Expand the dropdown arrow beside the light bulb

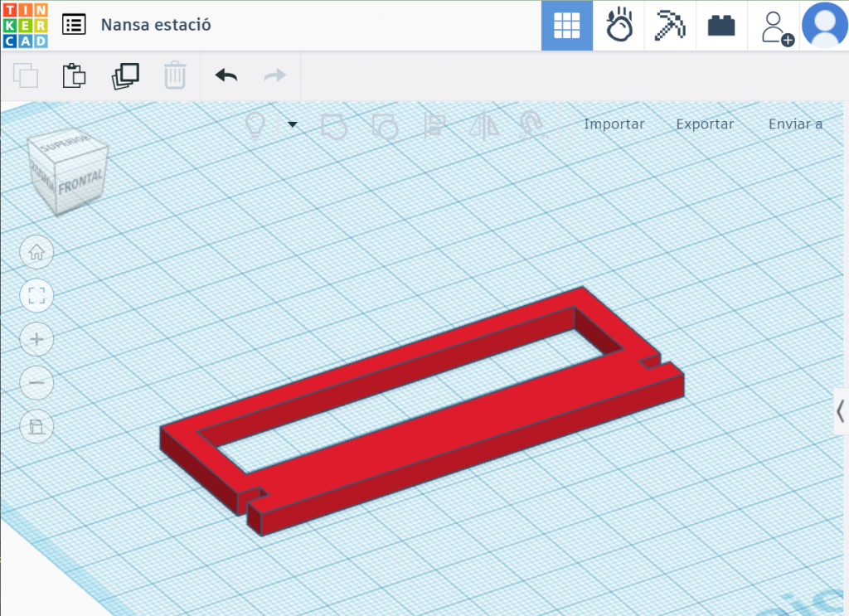point(292,125)
